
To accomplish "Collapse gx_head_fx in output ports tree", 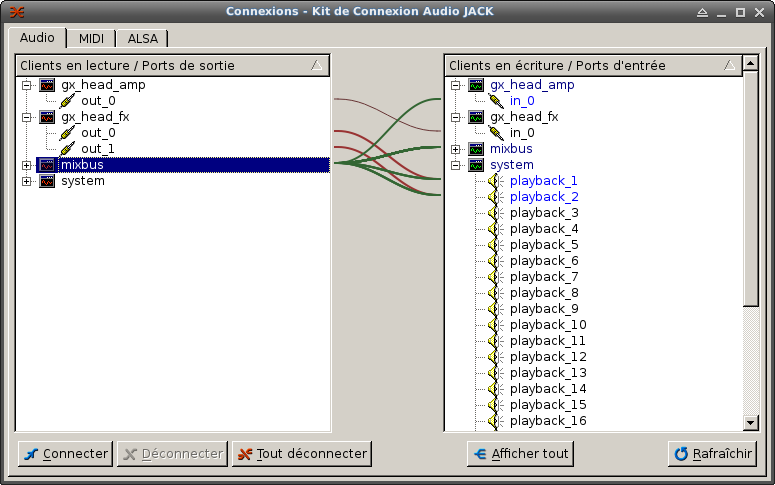I will click(27, 117).
